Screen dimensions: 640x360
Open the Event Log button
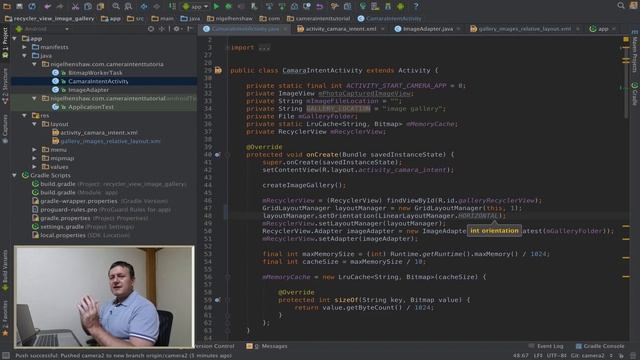point(546,346)
